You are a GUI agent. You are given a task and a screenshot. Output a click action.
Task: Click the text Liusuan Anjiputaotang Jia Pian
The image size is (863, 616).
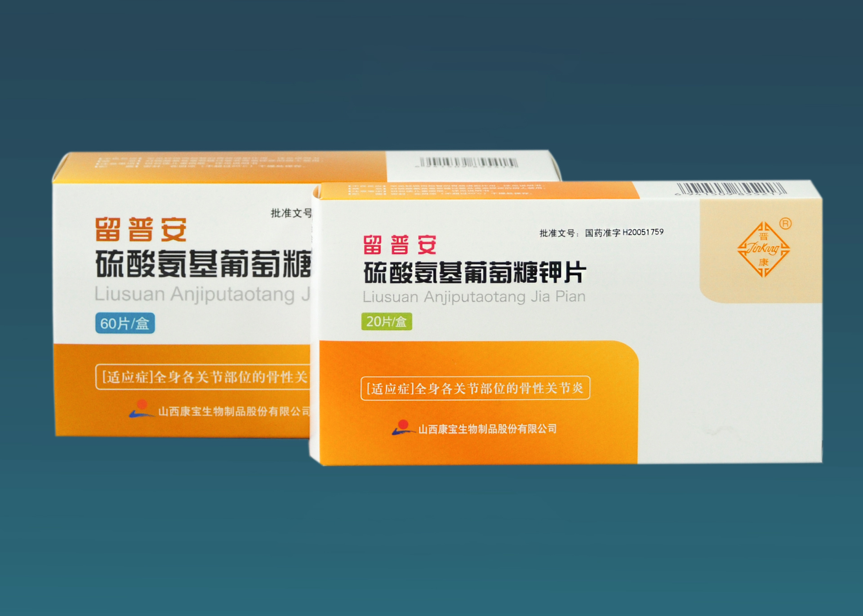click(474, 297)
